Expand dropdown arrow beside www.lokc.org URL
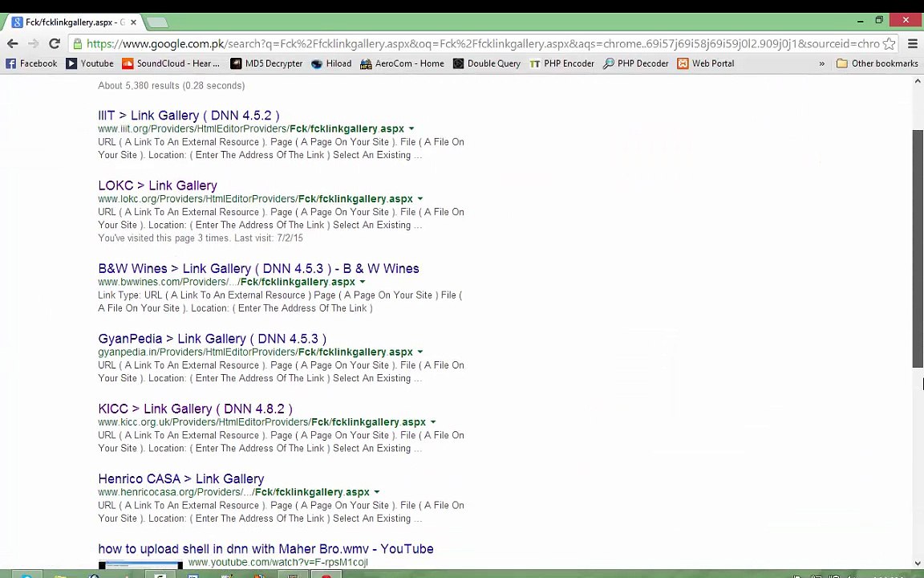 (420, 199)
